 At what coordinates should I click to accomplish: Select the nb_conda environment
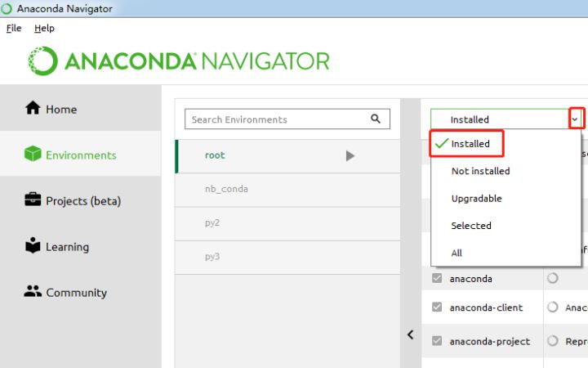(287, 190)
